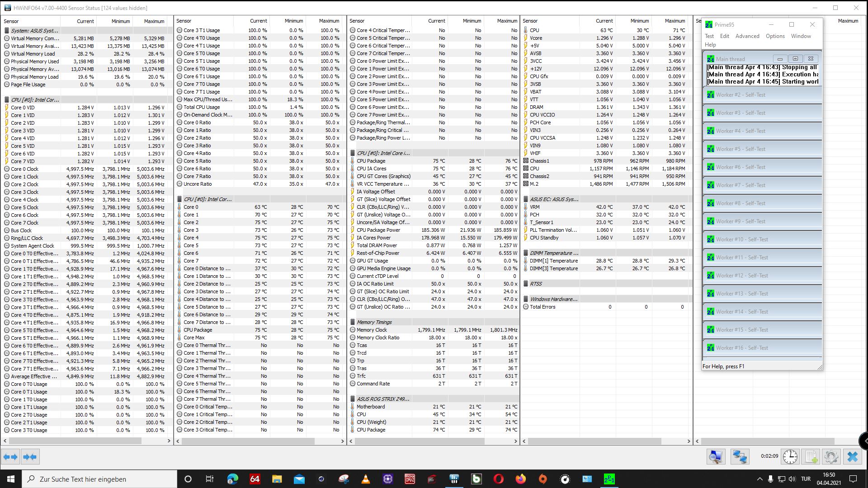Screen dimensions: 868x488
Task: Switch to HWiNFO on the taskbar
Action: click(x=454, y=479)
